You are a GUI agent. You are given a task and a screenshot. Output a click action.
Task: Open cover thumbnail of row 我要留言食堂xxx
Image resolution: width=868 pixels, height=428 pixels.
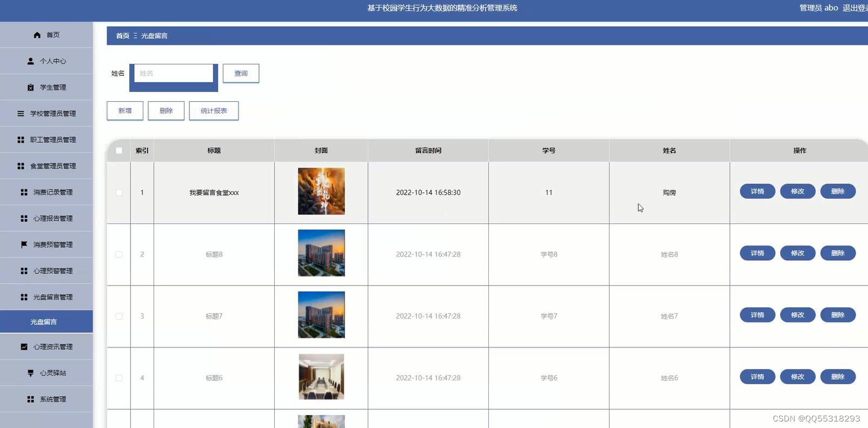point(321,191)
